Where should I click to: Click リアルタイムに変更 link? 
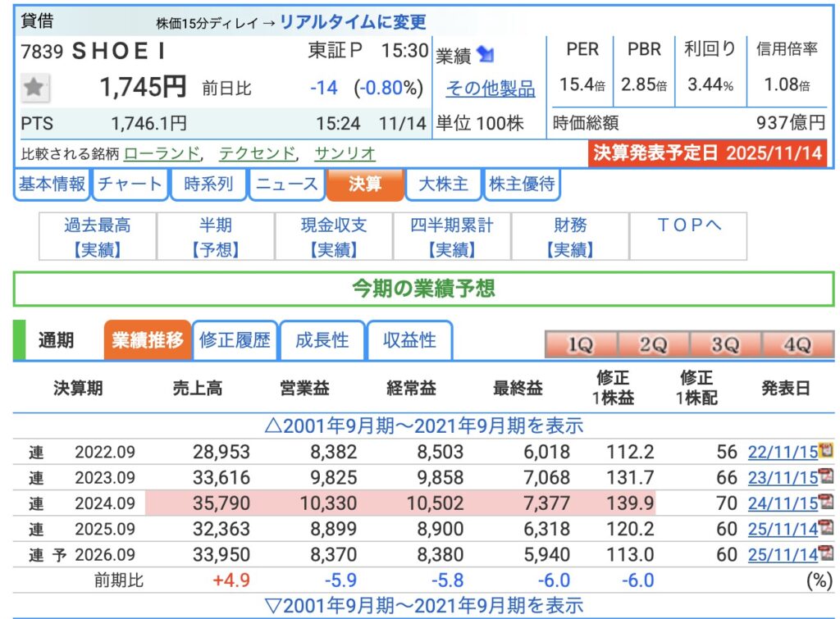click(x=353, y=22)
